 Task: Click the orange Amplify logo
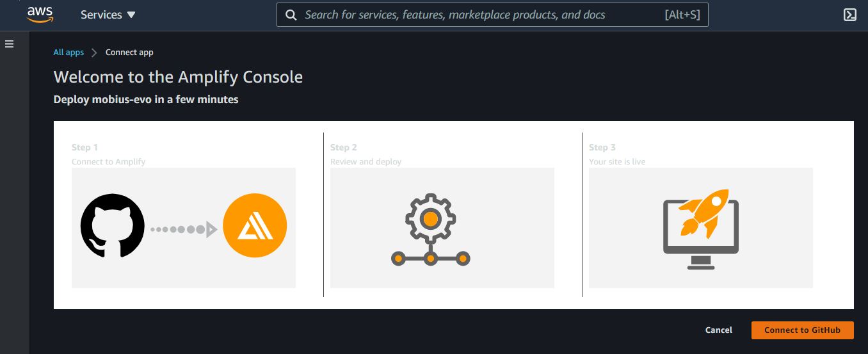pos(255,226)
